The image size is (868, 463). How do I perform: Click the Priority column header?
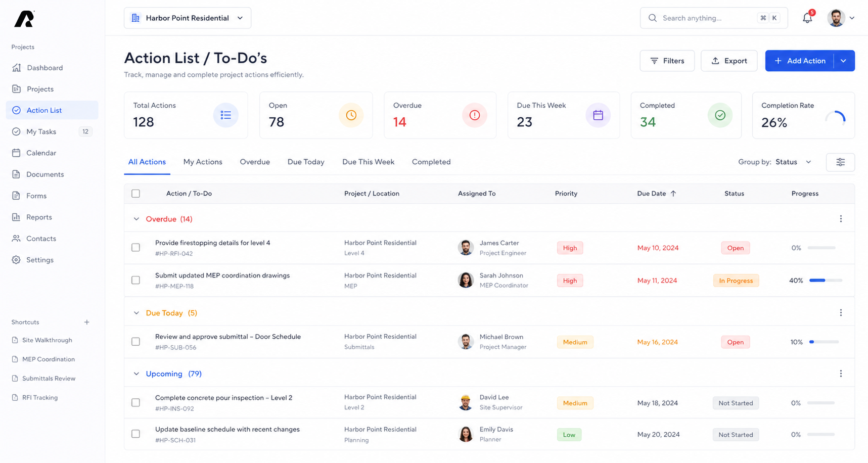point(566,194)
